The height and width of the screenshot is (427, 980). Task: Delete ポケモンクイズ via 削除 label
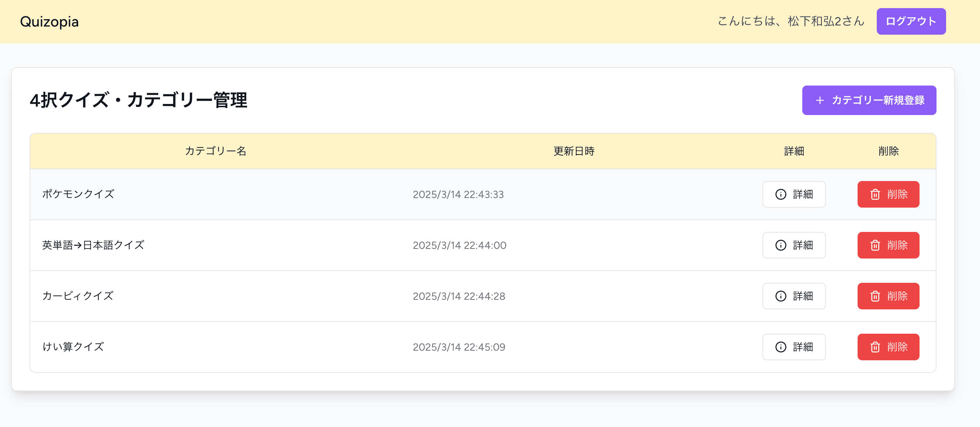coord(897,194)
